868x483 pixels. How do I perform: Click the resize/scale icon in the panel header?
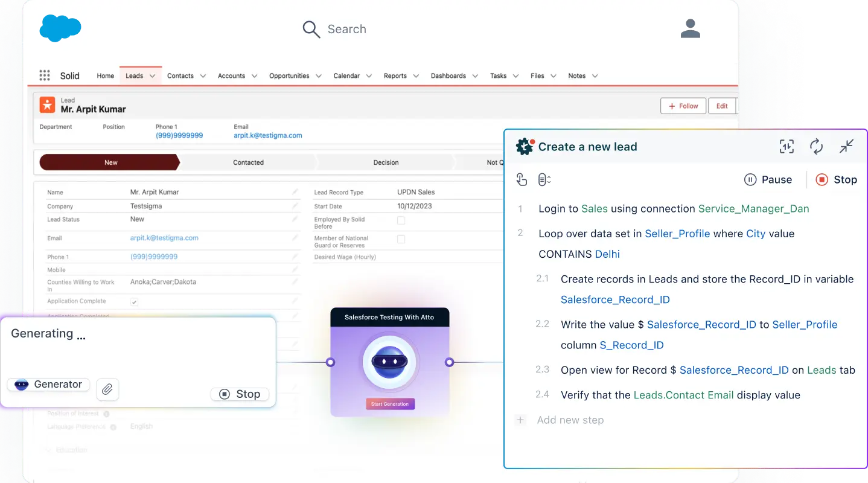(787, 147)
